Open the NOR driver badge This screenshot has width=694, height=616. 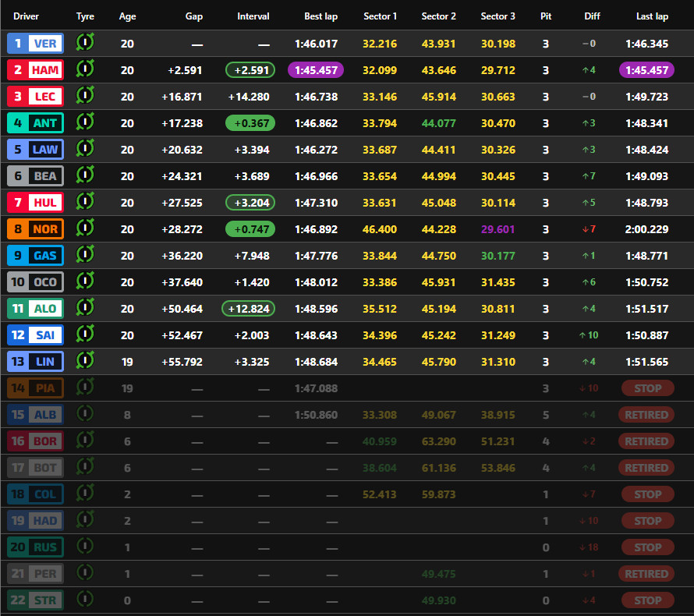[35, 229]
